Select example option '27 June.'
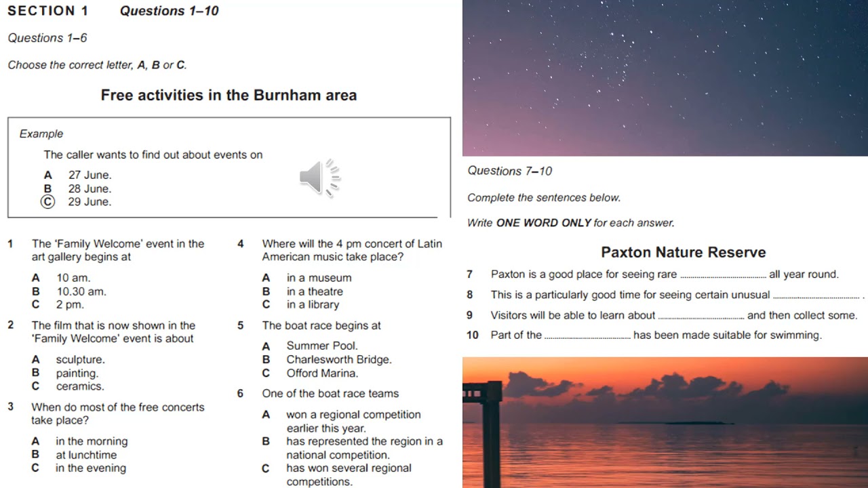 78,175
